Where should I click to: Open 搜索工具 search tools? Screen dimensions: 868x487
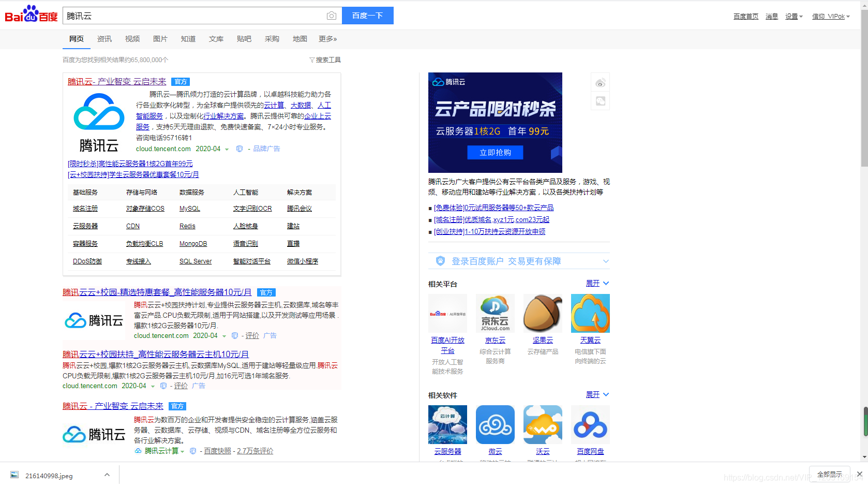click(x=328, y=60)
